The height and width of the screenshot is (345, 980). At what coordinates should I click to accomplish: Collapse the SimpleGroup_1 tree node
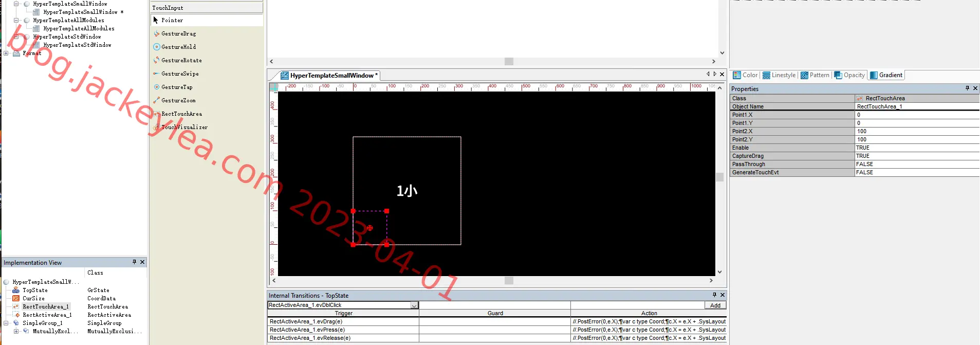6,323
